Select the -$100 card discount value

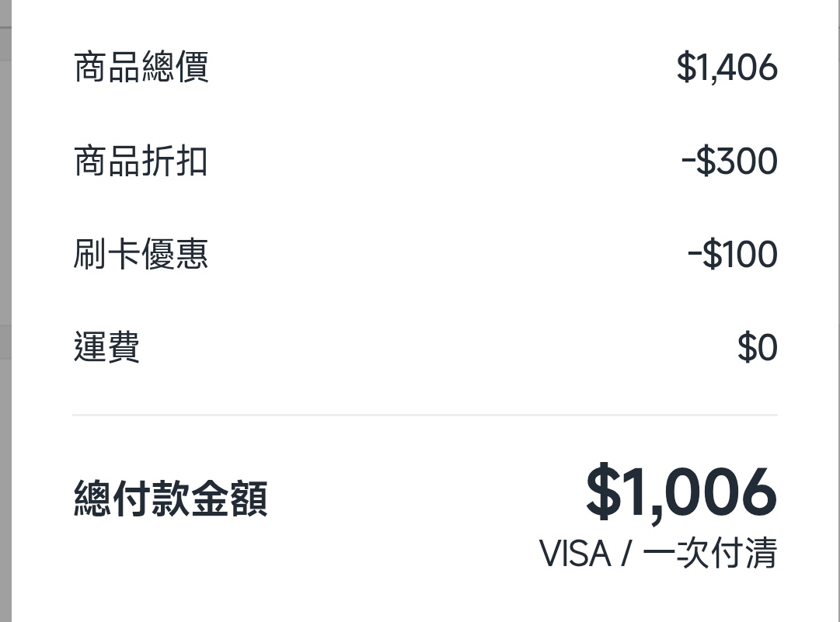732,254
